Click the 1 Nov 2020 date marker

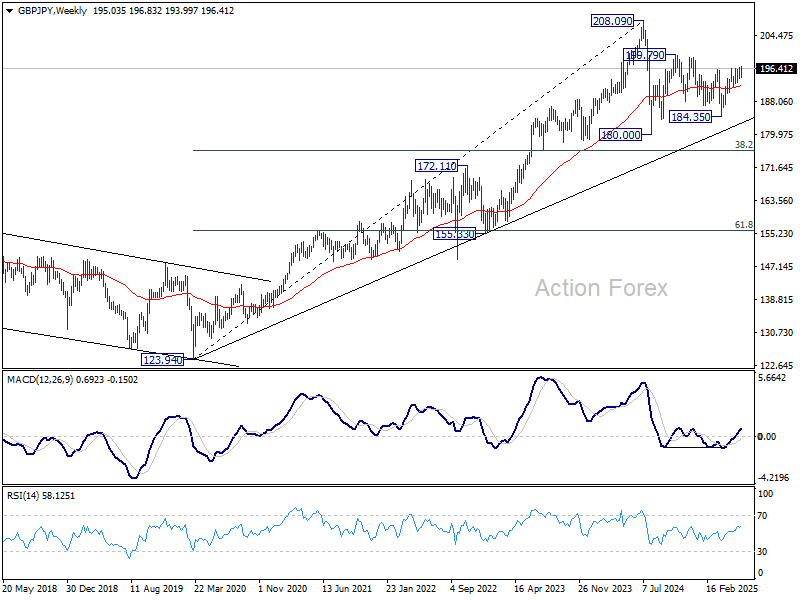(283, 588)
